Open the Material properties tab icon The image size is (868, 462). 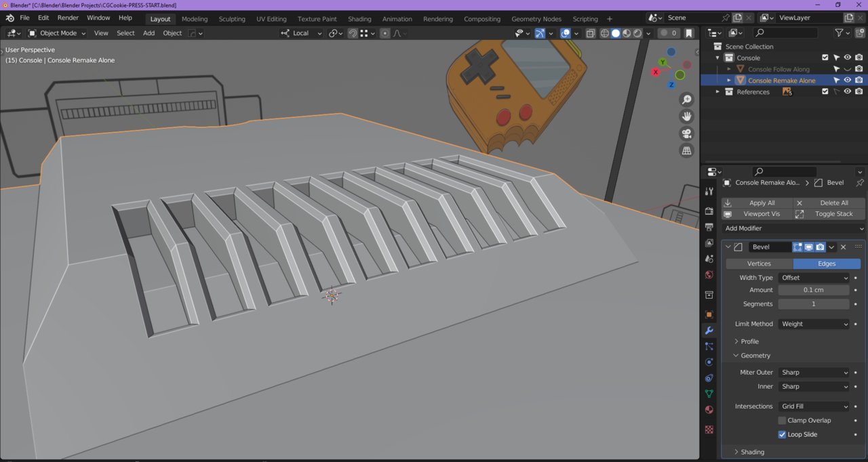[x=709, y=410]
